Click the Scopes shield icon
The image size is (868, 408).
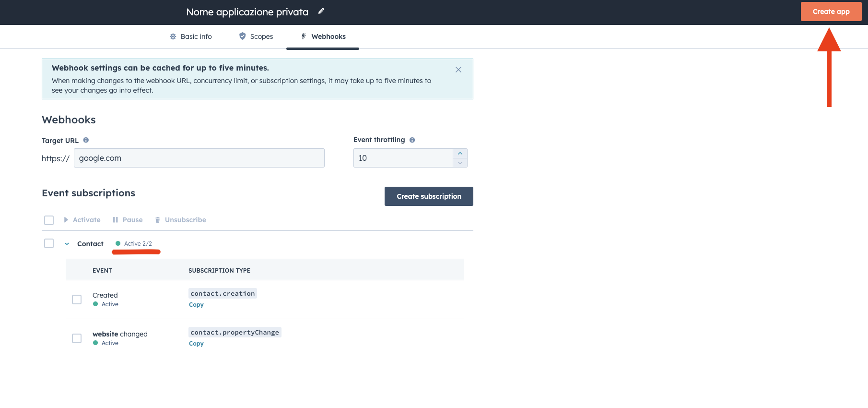click(243, 36)
